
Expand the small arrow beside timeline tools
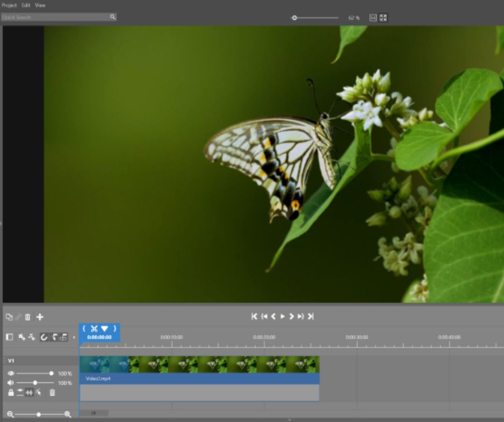74,338
